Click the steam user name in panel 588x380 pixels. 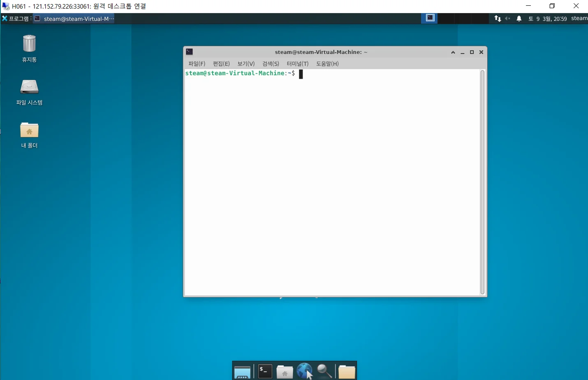579,18
